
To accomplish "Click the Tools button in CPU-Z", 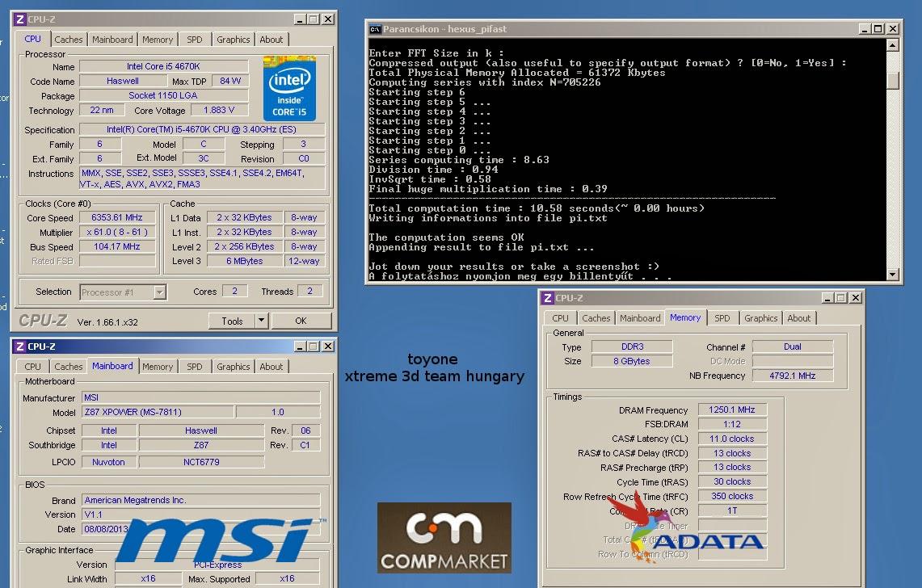I will (x=232, y=321).
